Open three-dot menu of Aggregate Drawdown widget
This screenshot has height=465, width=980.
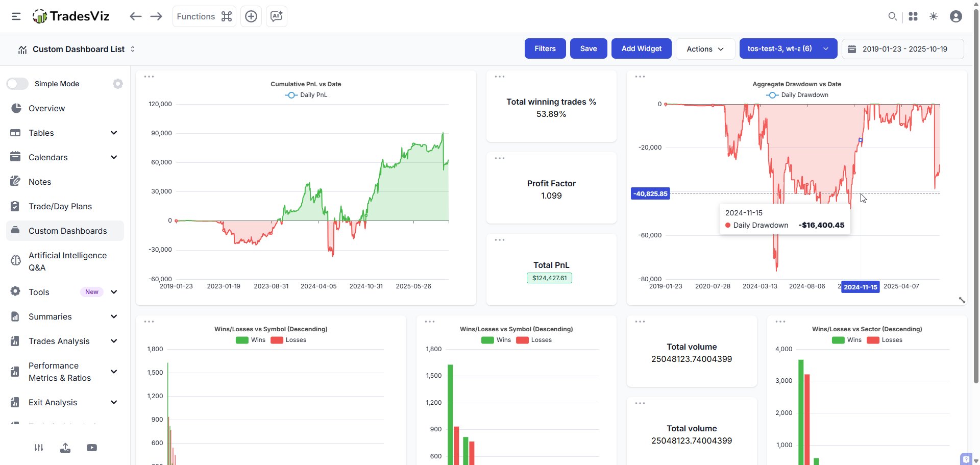[x=640, y=77]
